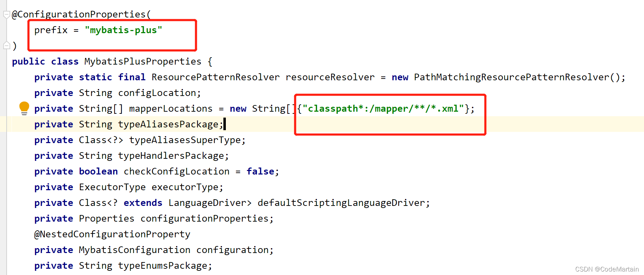This screenshot has height=275, width=644.
Task: Click the extends keyword in the generic type
Action: [x=143, y=203]
